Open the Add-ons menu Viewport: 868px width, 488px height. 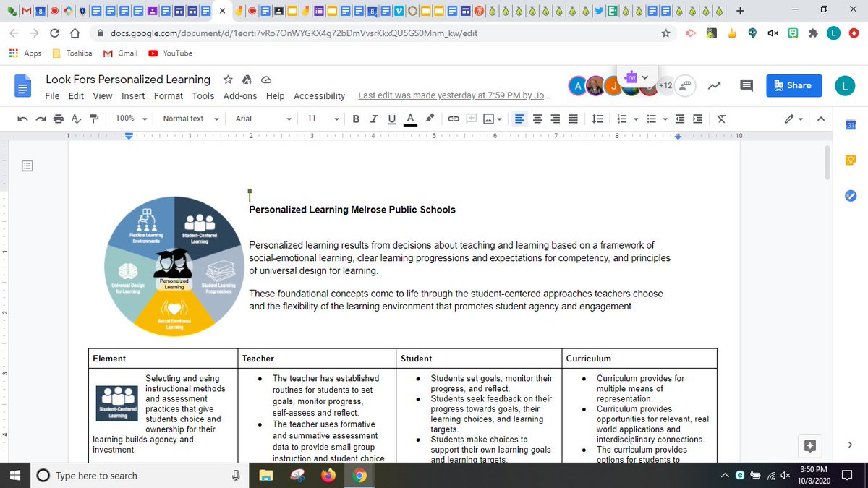[x=240, y=95]
